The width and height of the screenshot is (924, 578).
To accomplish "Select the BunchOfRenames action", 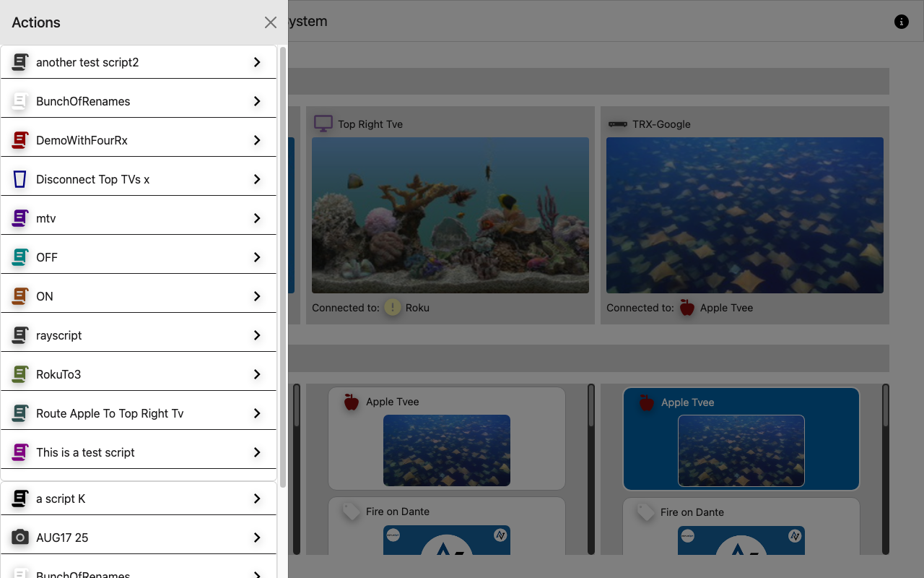I will tap(139, 101).
